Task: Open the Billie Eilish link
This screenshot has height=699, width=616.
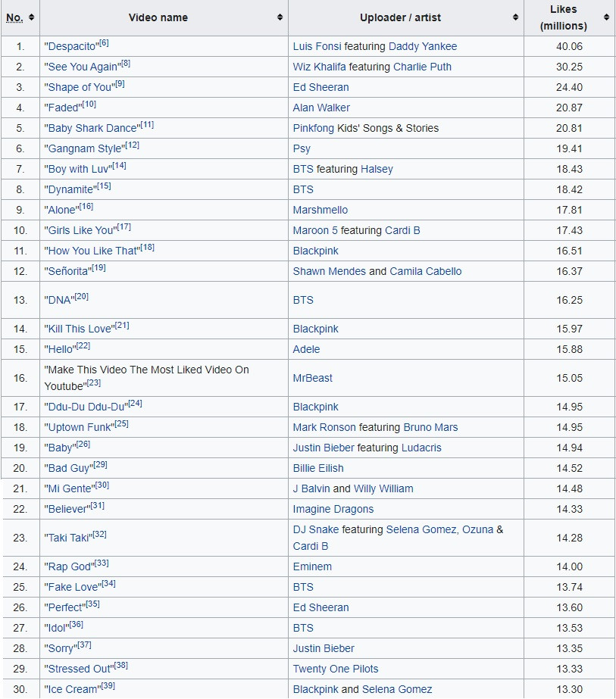Action: coord(318,469)
